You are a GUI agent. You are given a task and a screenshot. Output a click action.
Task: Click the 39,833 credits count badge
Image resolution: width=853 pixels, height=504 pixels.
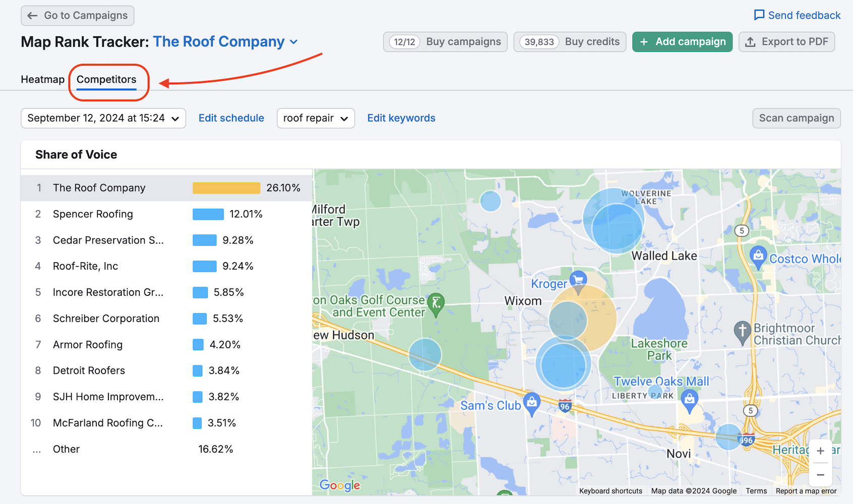(539, 42)
